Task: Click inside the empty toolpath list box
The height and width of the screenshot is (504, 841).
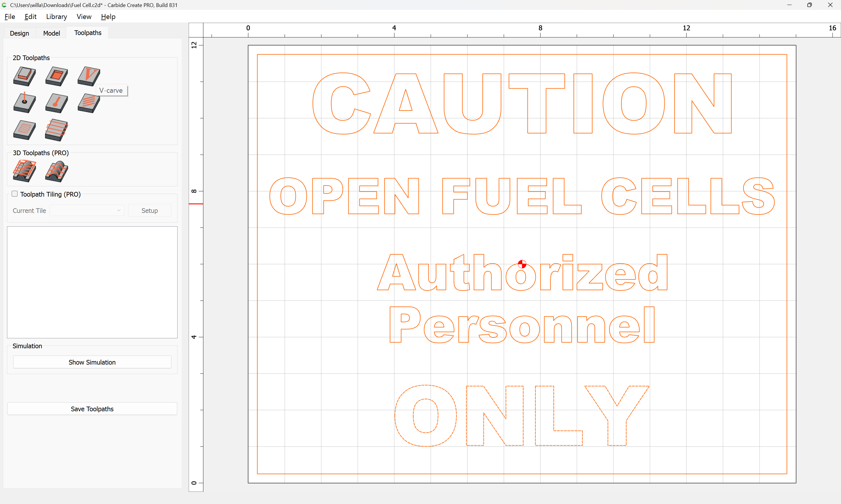Action: pos(92,282)
